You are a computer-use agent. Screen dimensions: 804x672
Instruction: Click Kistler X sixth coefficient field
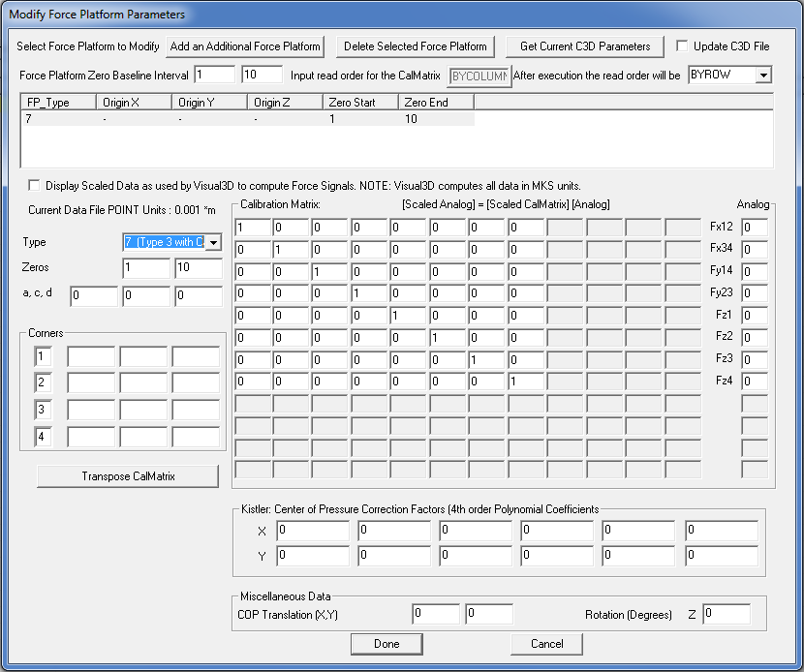[x=722, y=531]
